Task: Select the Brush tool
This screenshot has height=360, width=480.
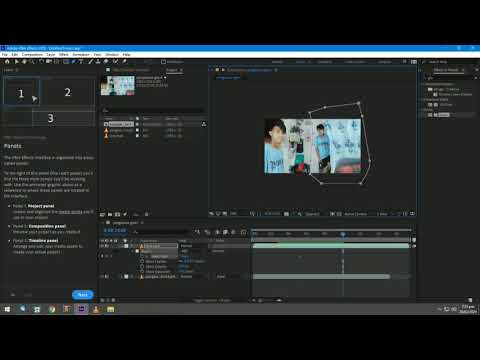Action: (90, 62)
